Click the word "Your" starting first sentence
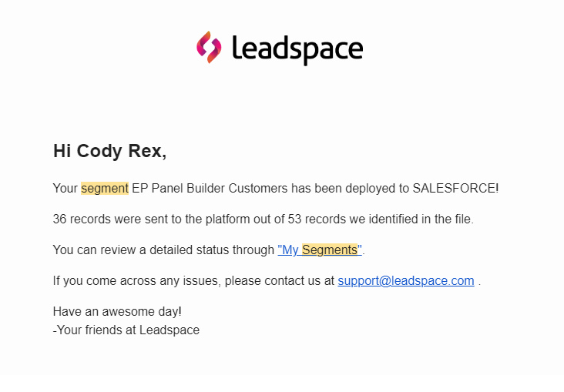The height and width of the screenshot is (392, 564). pos(65,188)
